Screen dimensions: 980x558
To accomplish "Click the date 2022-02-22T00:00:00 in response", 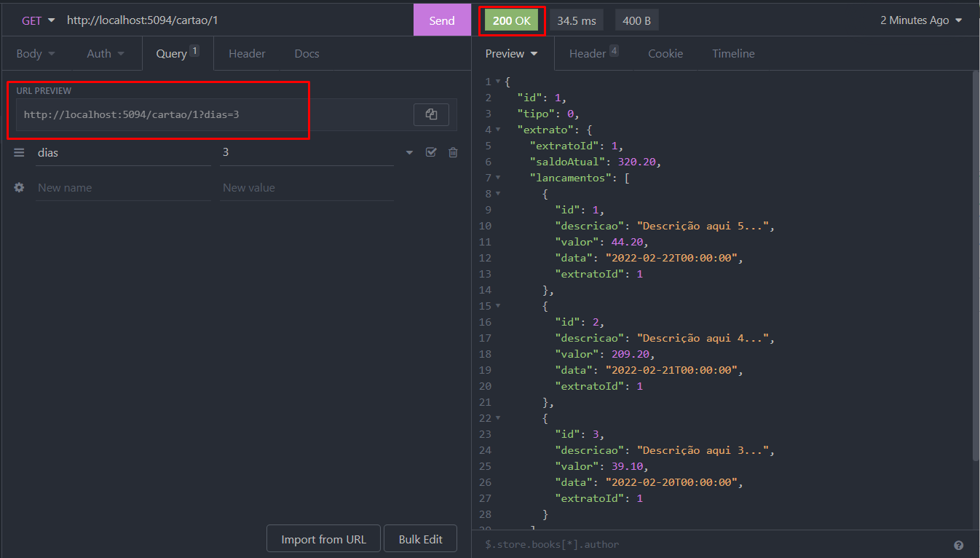I will (673, 258).
